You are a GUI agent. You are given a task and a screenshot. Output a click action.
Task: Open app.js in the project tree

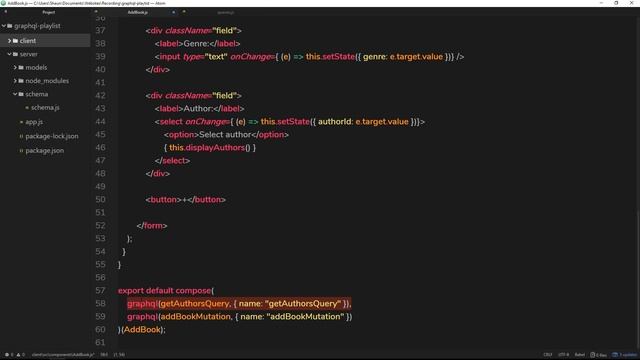pos(34,122)
